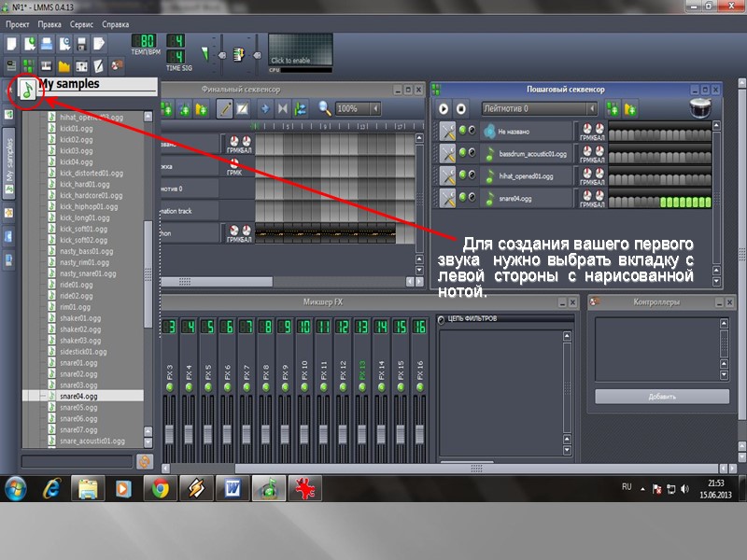This screenshot has height=560, width=747.
Task: Play the beat in the step sequencer
Action: click(444, 108)
